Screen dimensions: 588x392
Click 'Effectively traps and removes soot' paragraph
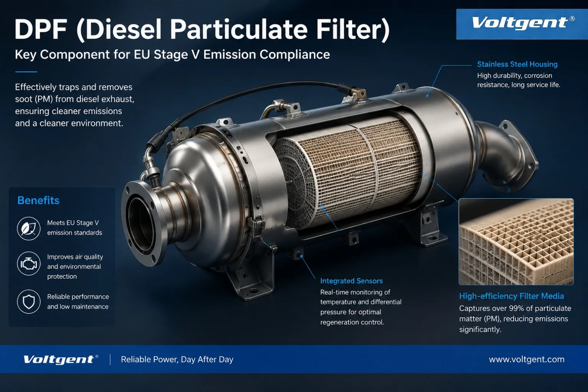pyautogui.click(x=75, y=105)
